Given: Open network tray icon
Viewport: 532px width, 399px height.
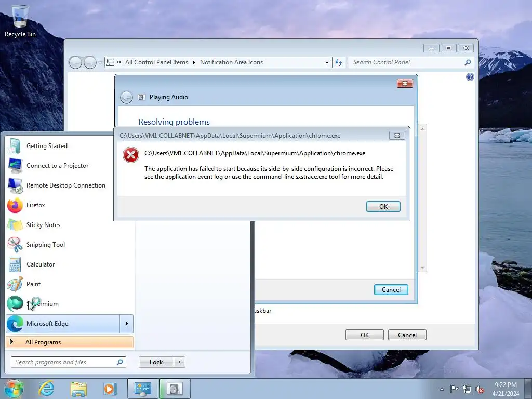Looking at the screenshot, I should (x=467, y=389).
